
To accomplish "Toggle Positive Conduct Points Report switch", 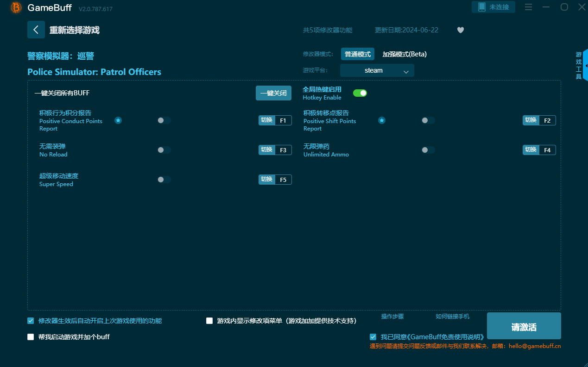I will 164,120.
